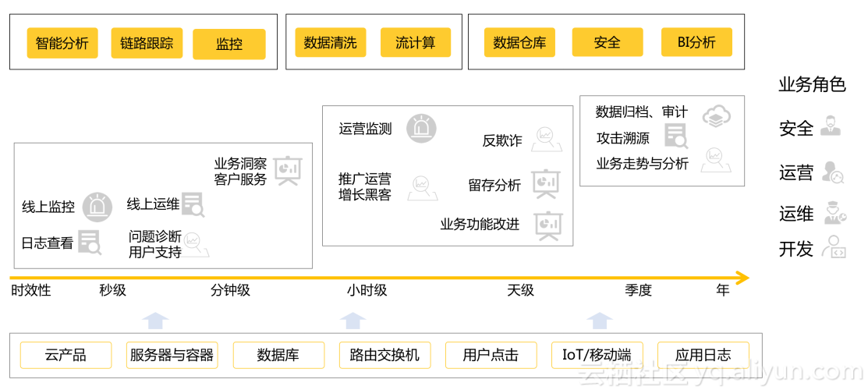Click the 线上运维 text label
Image resolution: width=868 pixels, height=390 pixels.
153,204
